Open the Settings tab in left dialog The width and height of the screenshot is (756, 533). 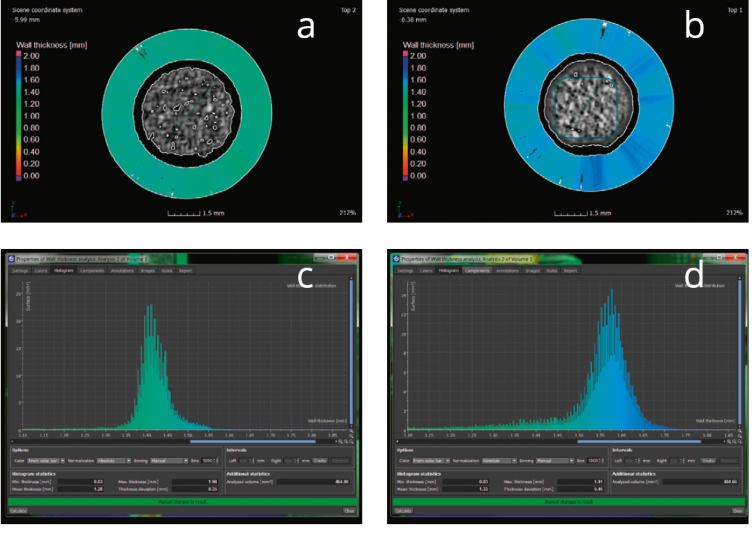click(x=20, y=271)
